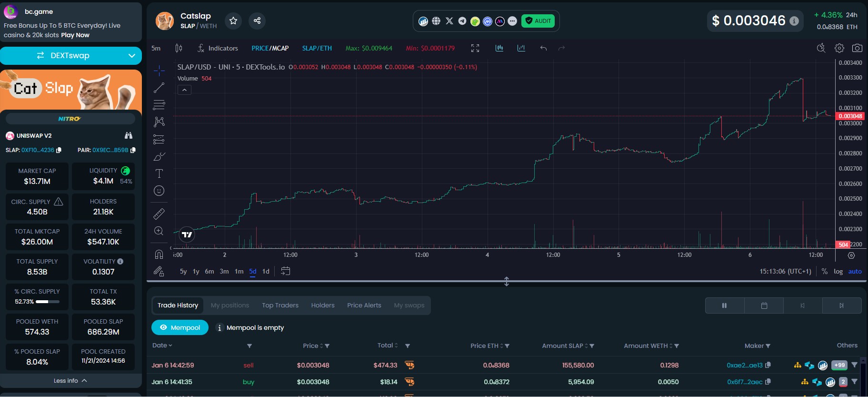Open the bc.game Play Now ad link
868x397 pixels.
tap(75, 35)
